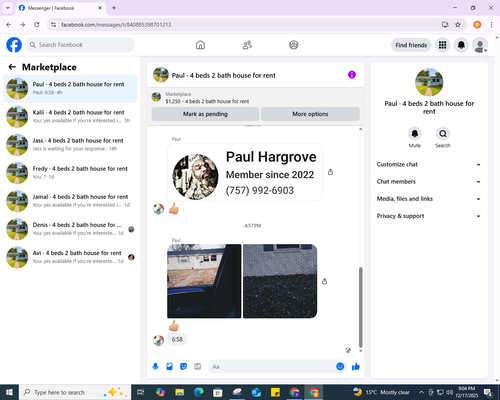Click the Mark as pending button
This screenshot has width=500, height=400.
point(205,114)
